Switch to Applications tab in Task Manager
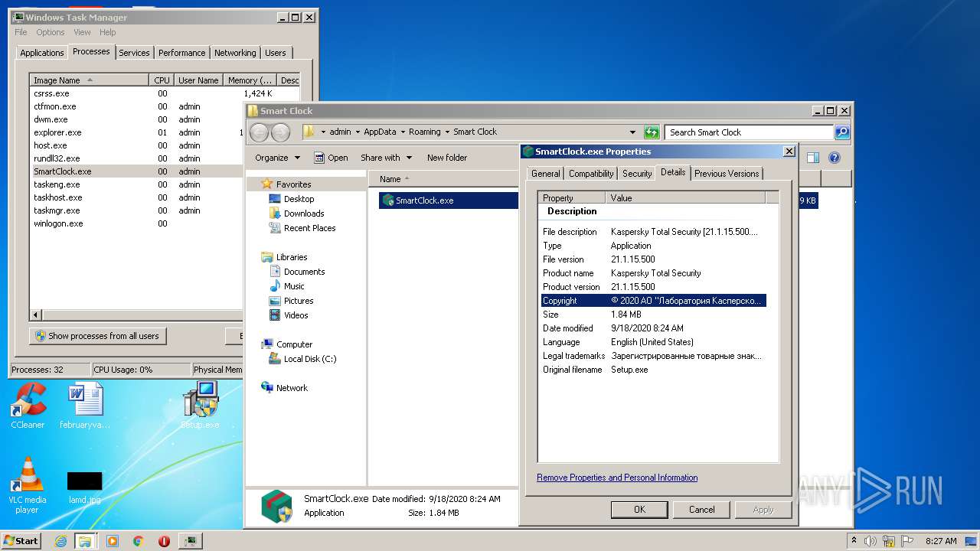This screenshot has height=551, width=980. pos(42,53)
